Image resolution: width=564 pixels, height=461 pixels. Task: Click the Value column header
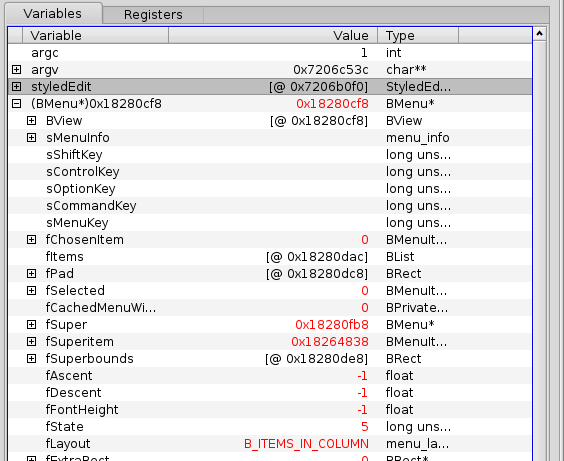click(273, 36)
